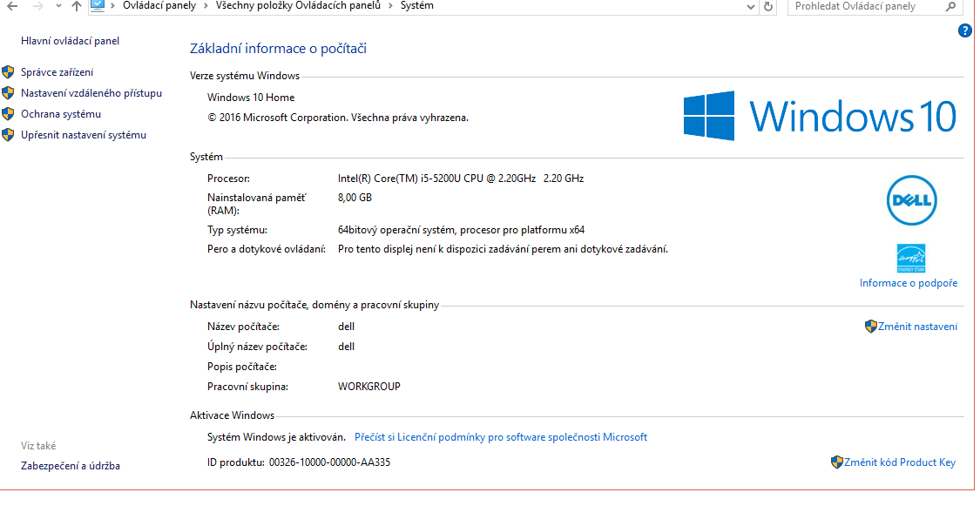Image resolution: width=980 pixels, height=526 pixels.
Task: Open Hlavní ovládací panel link
Action: [70, 41]
